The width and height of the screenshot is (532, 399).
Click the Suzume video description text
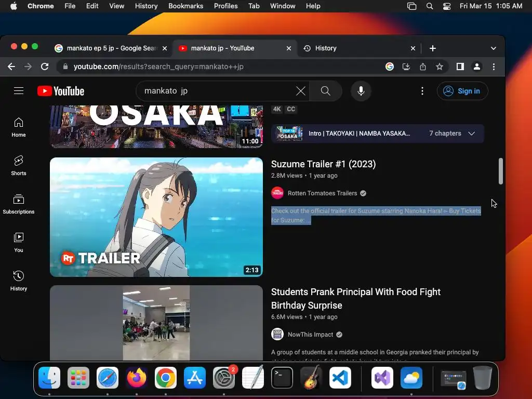point(376,216)
